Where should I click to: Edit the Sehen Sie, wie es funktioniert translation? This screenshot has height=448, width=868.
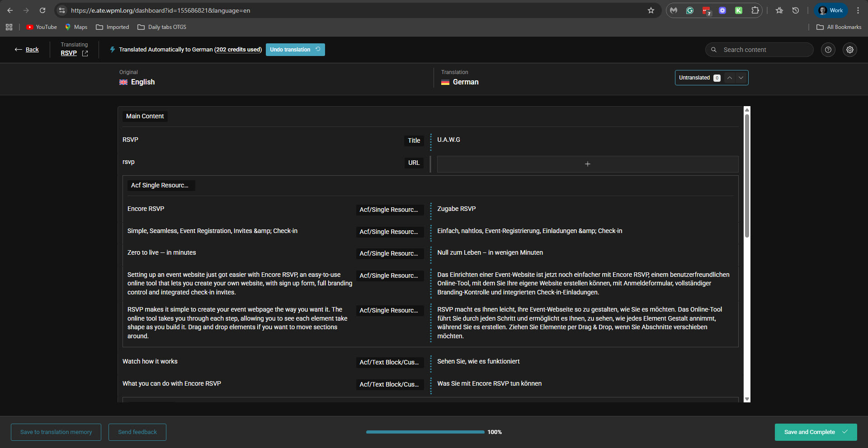tap(478, 361)
